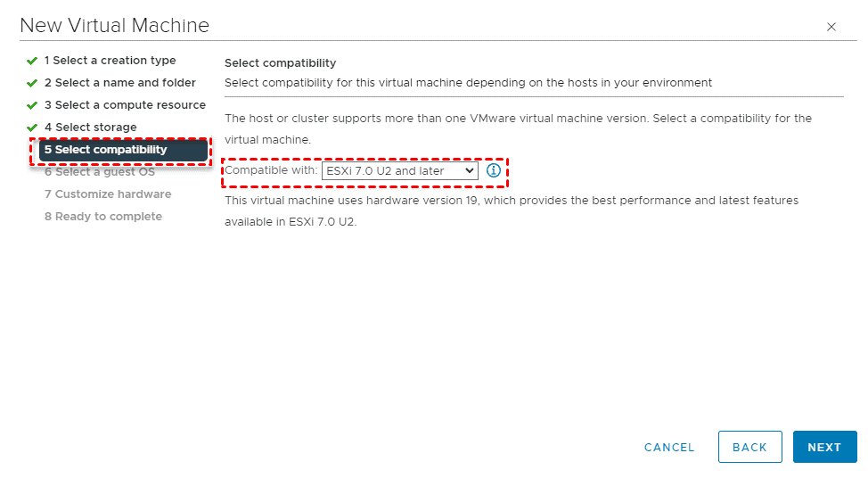Jump to step 3 Select a compute resource

125,105
